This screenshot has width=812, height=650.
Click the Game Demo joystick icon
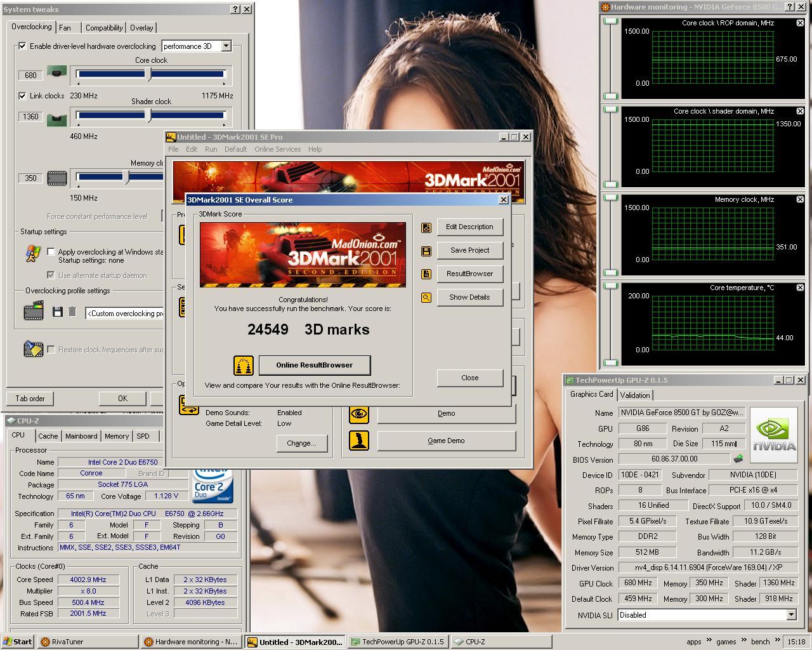359,441
